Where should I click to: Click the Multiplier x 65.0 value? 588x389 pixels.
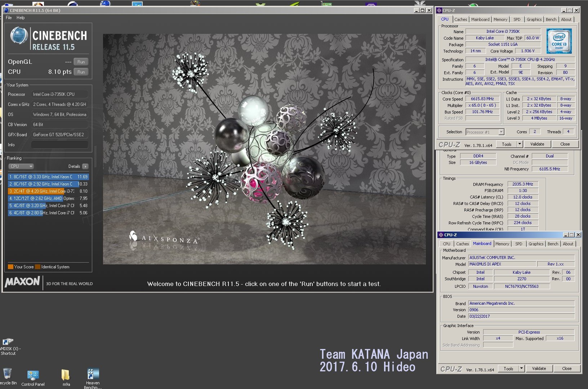click(x=482, y=106)
